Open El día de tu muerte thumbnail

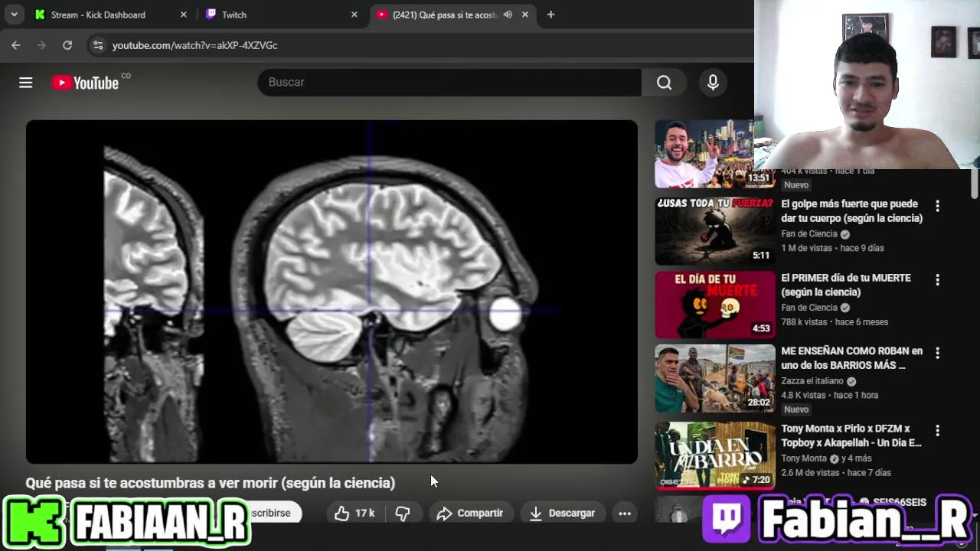(715, 304)
